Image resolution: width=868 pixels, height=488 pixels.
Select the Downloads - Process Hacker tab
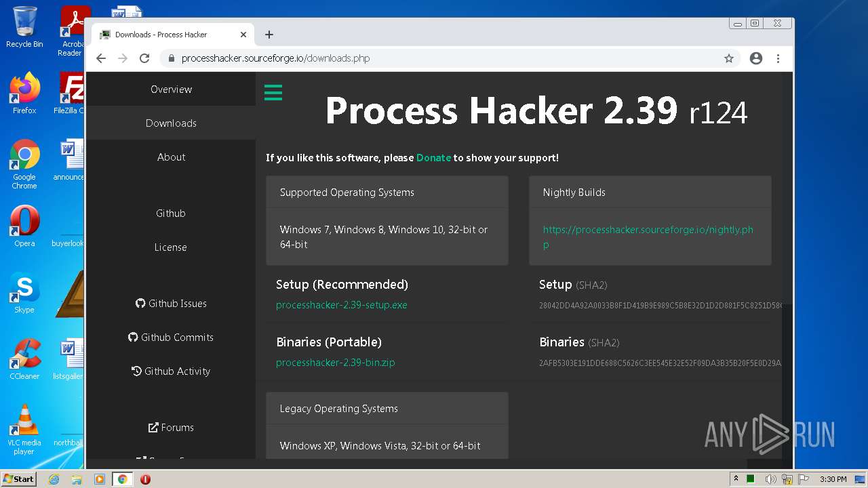point(173,35)
